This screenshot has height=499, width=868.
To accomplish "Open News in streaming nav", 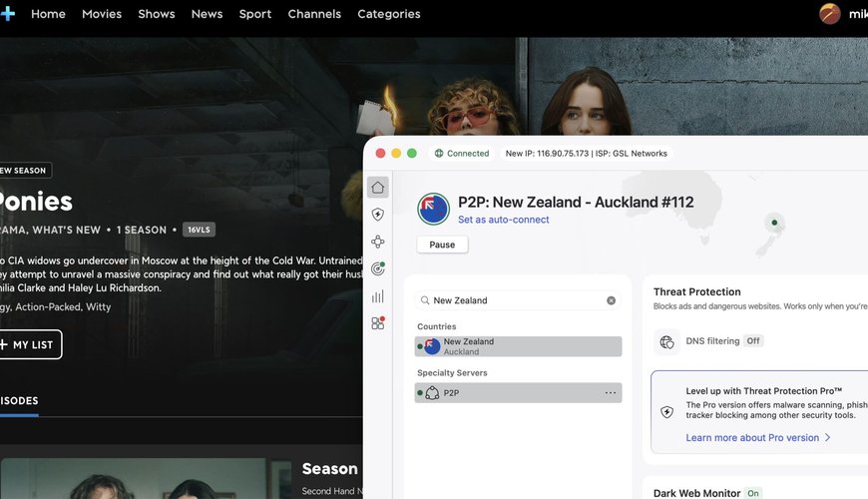I will [x=207, y=14].
